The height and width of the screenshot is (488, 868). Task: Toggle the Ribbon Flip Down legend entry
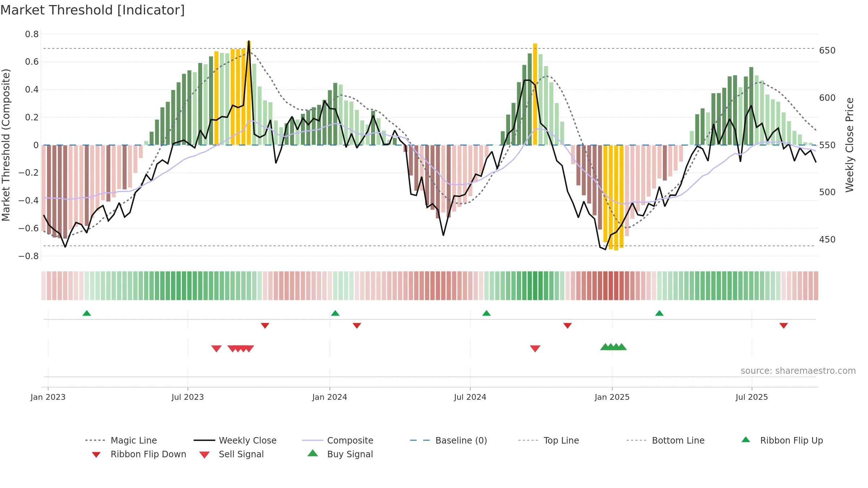click(139, 454)
